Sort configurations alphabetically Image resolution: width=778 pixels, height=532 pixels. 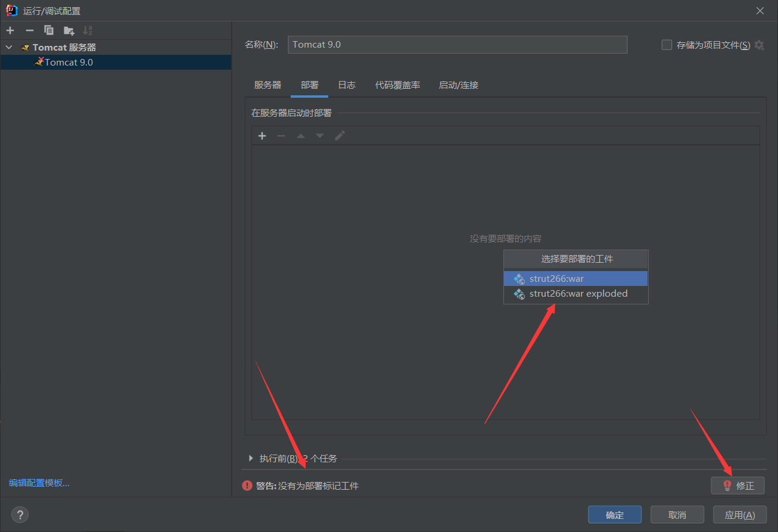click(x=88, y=30)
